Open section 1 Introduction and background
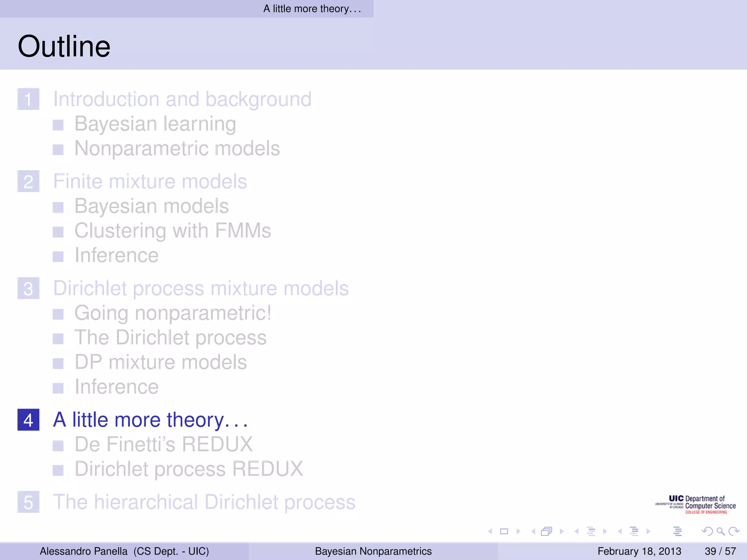747x560 pixels. pos(182,99)
